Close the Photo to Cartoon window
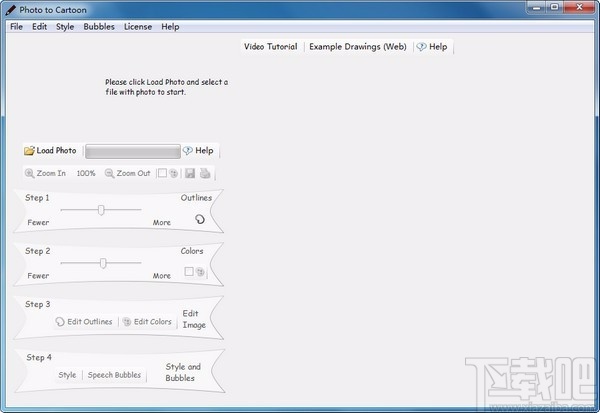600x413 pixels. click(x=579, y=7)
